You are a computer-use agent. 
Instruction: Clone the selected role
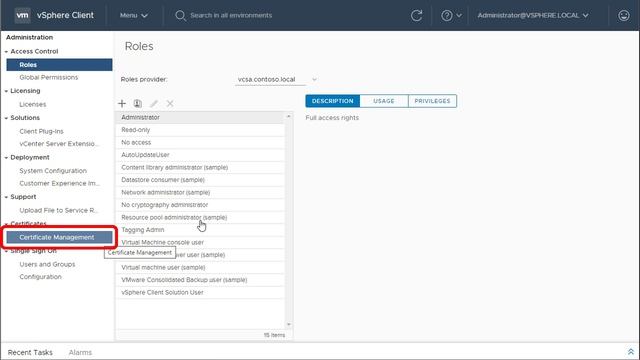[138, 104]
